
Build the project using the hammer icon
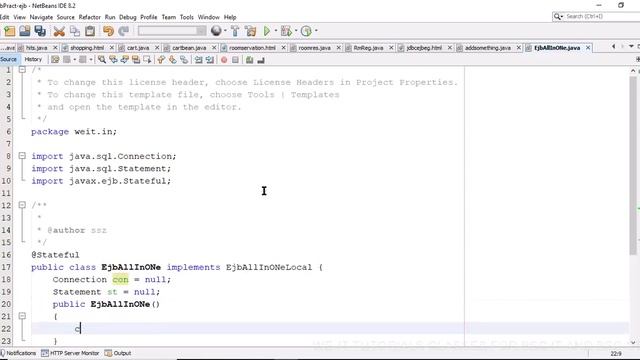pyautogui.click(x=235, y=31)
